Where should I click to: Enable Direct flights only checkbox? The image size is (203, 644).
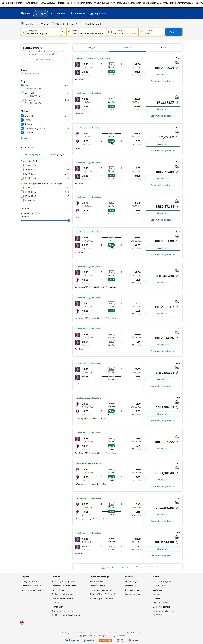pyautogui.click(x=83, y=24)
